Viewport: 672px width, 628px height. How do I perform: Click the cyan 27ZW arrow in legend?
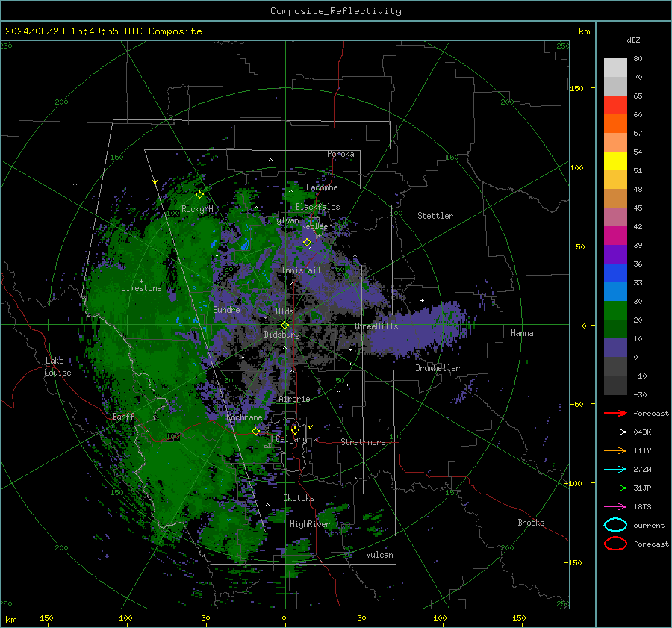coord(615,470)
